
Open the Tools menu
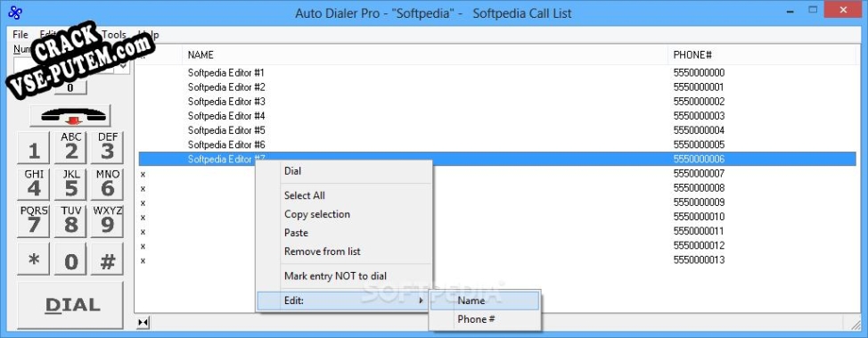click(x=114, y=35)
